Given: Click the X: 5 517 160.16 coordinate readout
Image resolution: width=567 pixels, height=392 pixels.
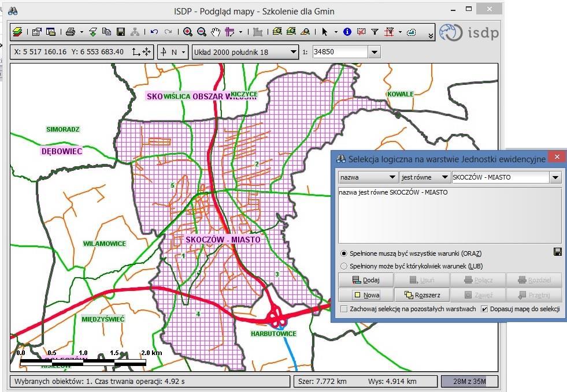Looking at the screenshot, I should tap(40, 52).
